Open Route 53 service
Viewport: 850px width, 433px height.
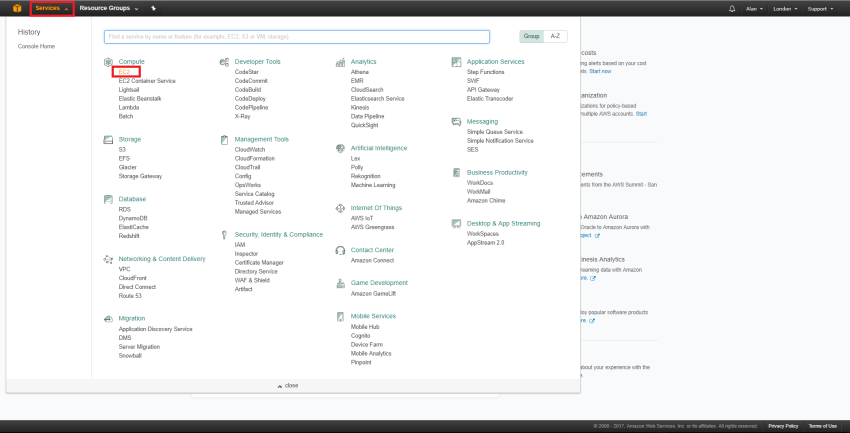pyautogui.click(x=130, y=296)
